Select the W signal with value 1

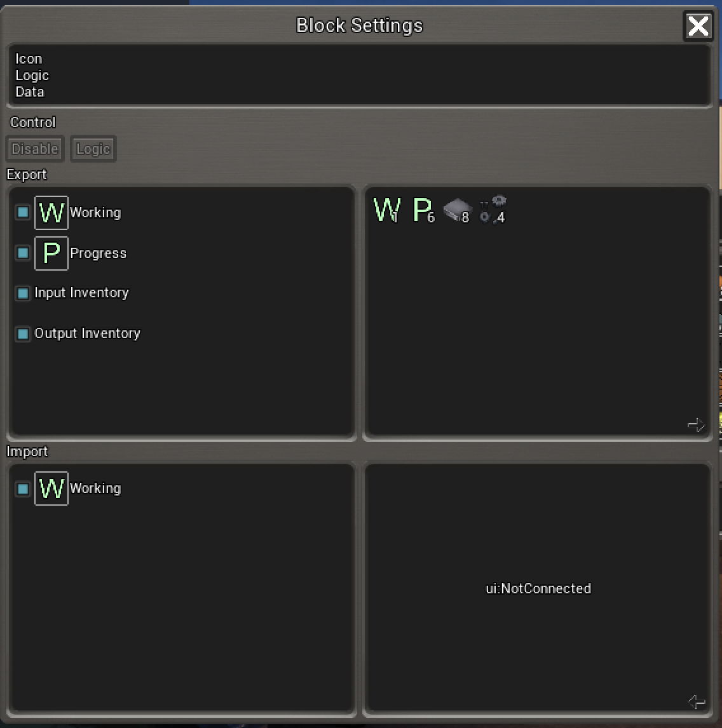[386, 210]
